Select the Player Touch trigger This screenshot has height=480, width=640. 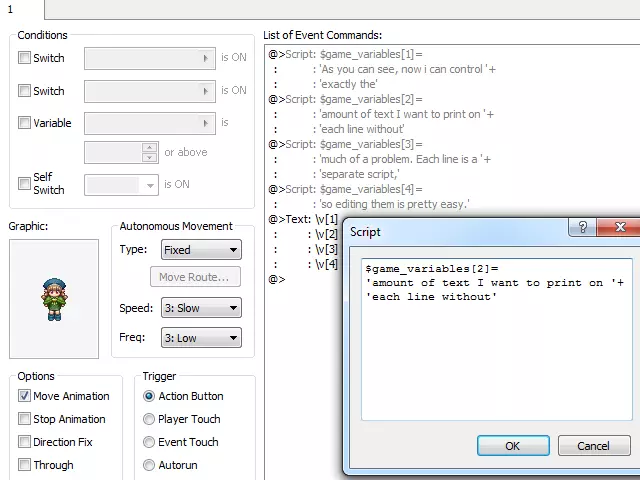point(149,419)
